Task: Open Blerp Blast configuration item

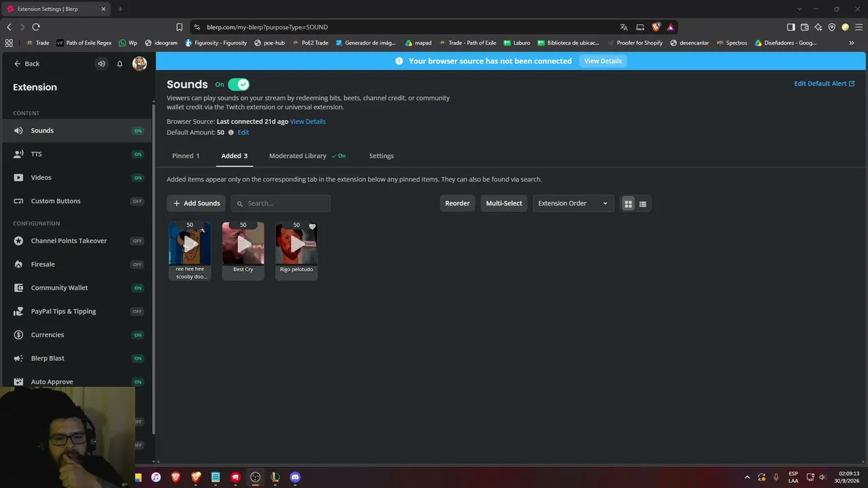Action: (x=77, y=359)
